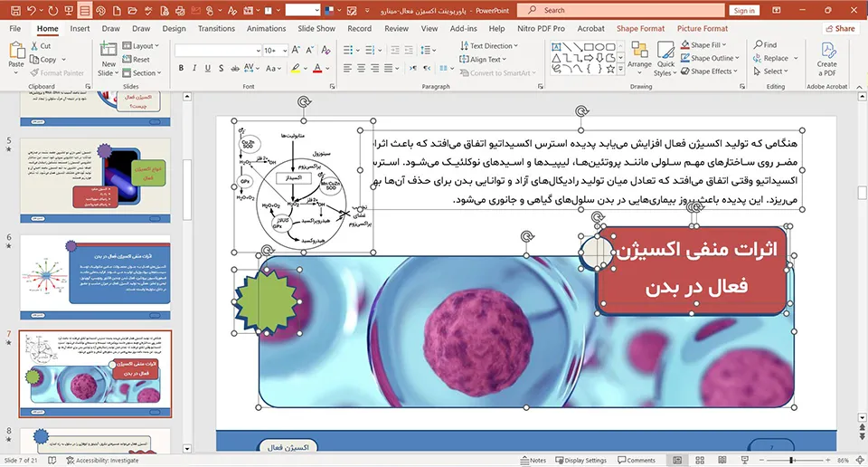Apply the red font color
The image size is (868, 467).
[x=317, y=68]
